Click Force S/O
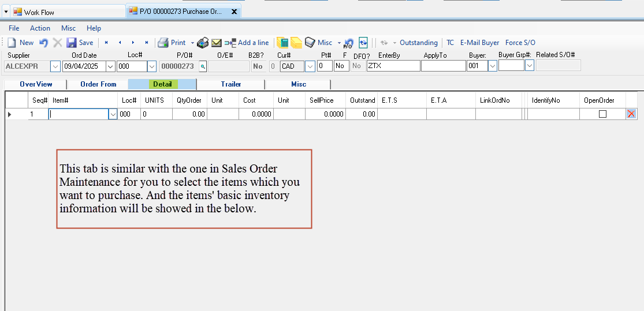The width and height of the screenshot is (644, 311). click(520, 43)
